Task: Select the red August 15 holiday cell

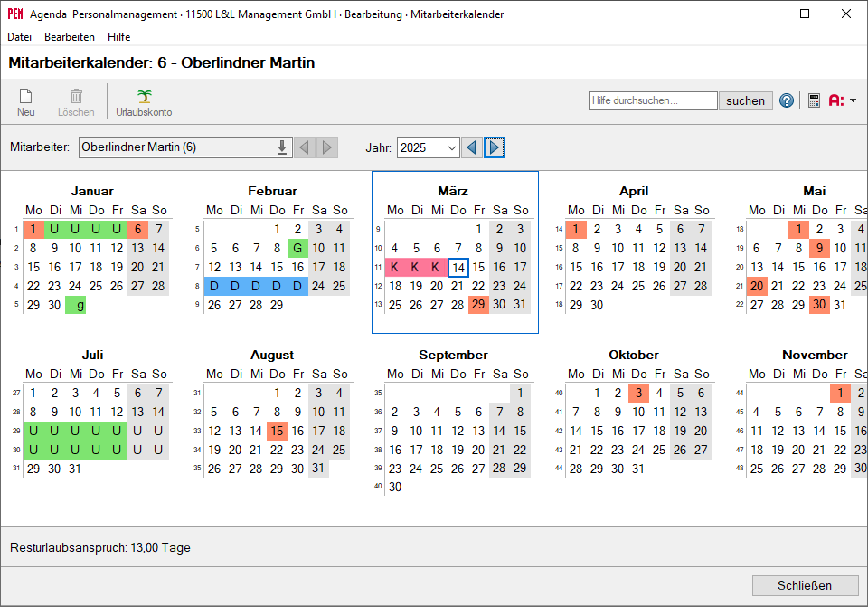Action: pos(277,431)
